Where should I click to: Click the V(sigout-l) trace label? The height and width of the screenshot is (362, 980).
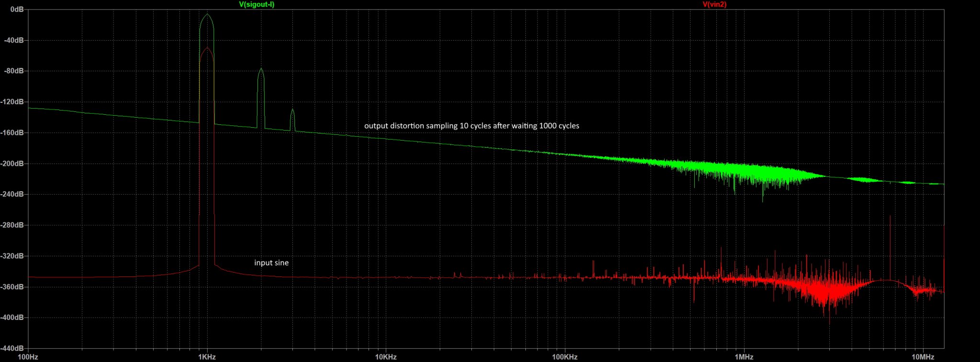coord(256,4)
